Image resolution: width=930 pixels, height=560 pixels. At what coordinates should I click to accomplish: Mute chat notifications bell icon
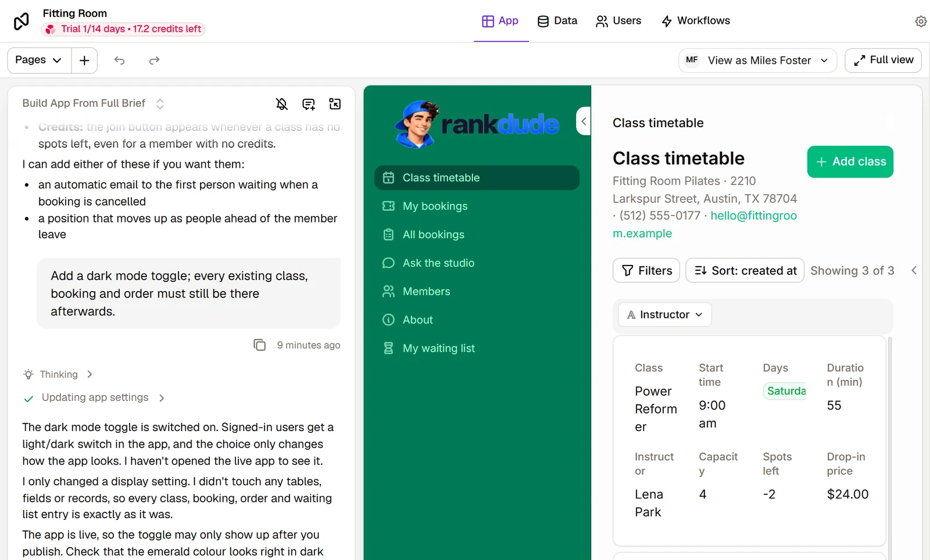tap(282, 104)
